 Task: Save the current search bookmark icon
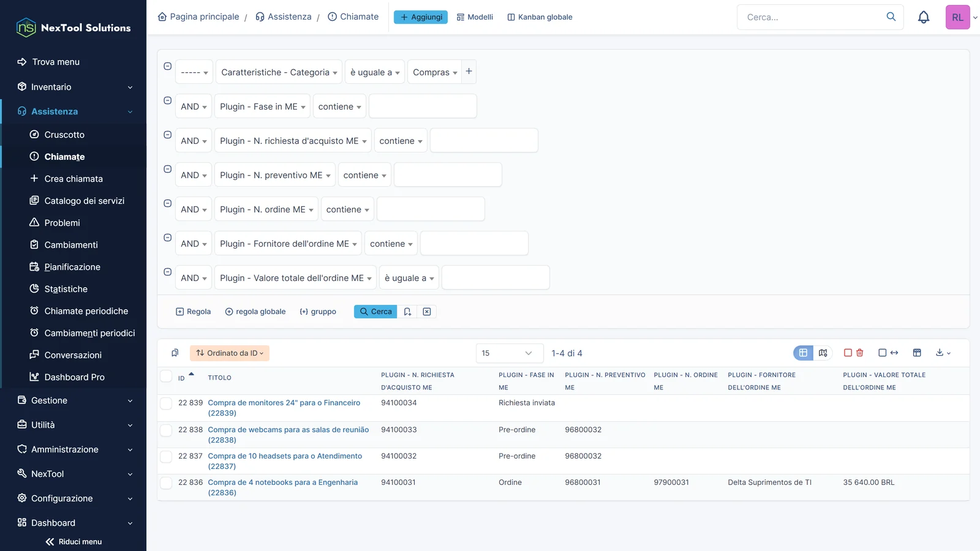(x=407, y=312)
